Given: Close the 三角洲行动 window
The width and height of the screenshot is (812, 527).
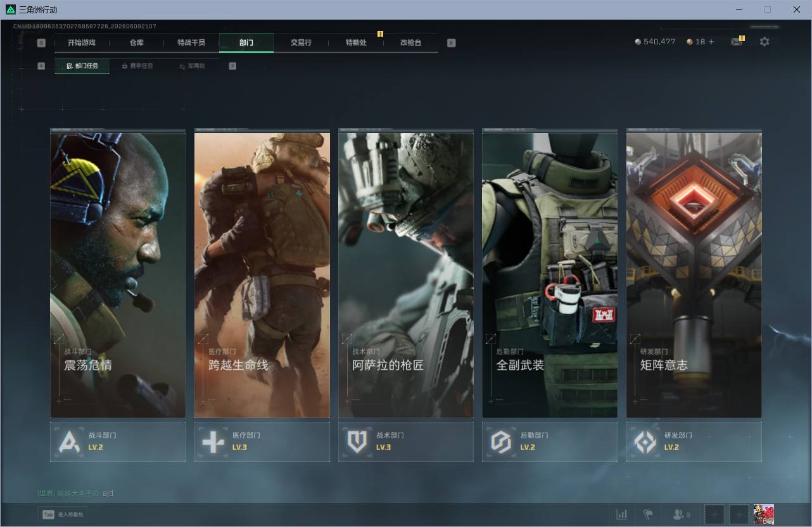Looking at the screenshot, I should [797, 10].
